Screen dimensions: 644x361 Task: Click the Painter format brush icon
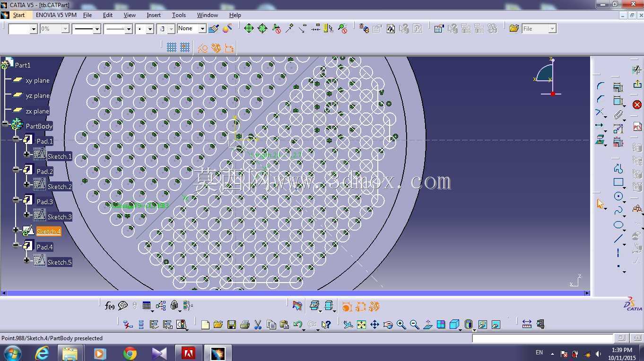(214, 29)
